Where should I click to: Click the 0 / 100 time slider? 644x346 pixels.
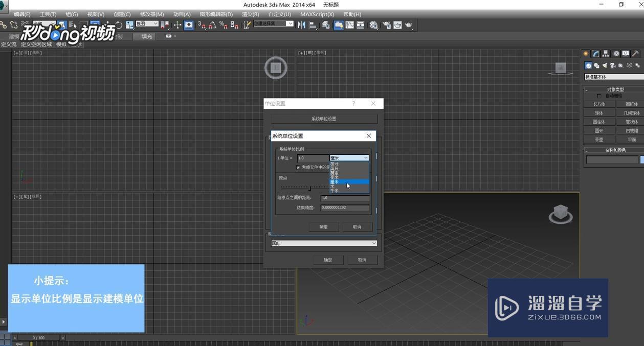pos(38,338)
